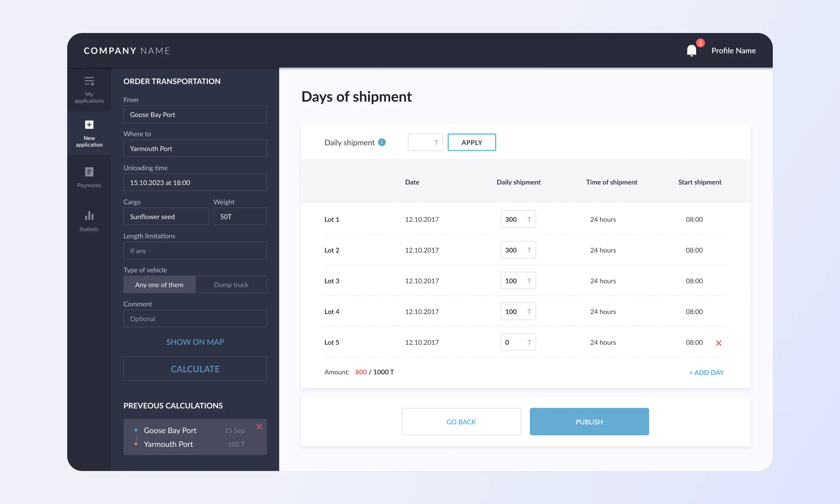Click SHOW ON MAP link
The width and height of the screenshot is (840, 504).
(195, 342)
